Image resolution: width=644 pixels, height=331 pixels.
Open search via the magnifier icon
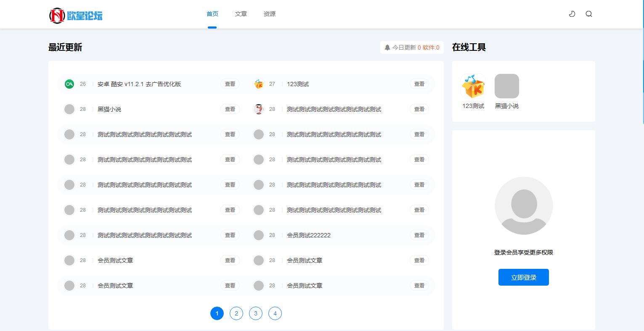click(589, 14)
